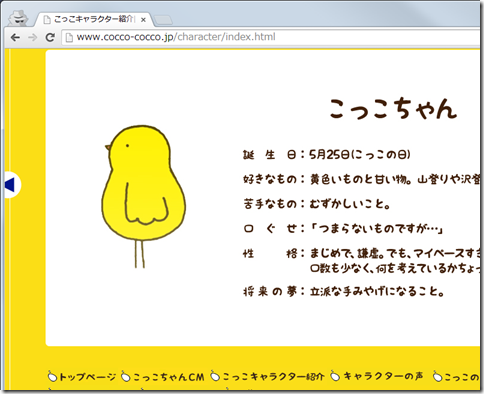Viewport: 484px width, 394px height.
Task: Click the incognito spy icon
Action: point(18,18)
